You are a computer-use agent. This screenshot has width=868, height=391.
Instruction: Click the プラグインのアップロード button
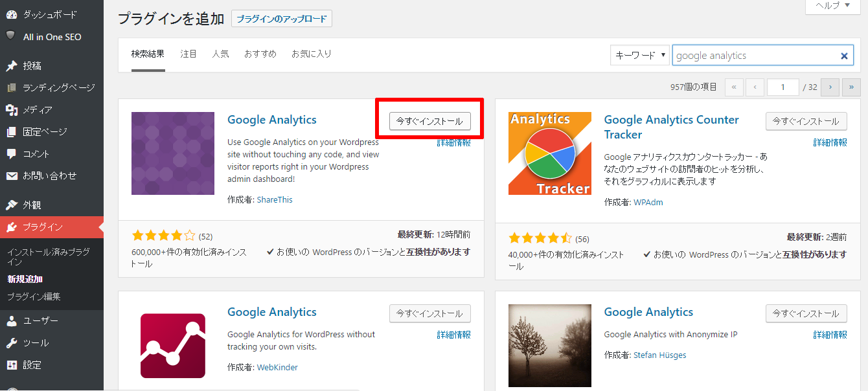[x=281, y=19]
